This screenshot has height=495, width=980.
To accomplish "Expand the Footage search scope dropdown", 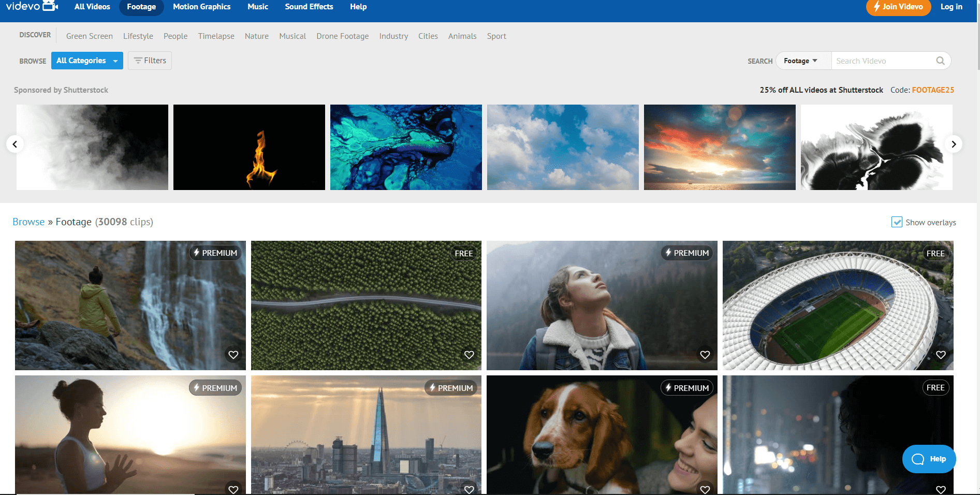I will pyautogui.click(x=802, y=60).
